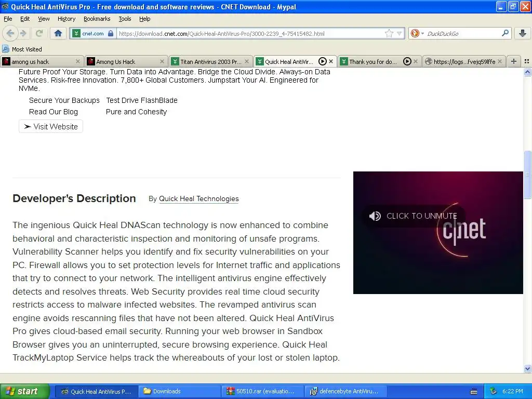Open the DuckDuckGo search engine selector
Screen dimensions: 532x399
click(x=417, y=33)
